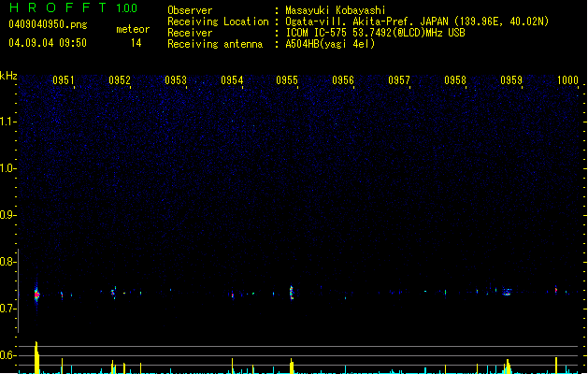Select the meteor count value 14

coord(136,43)
